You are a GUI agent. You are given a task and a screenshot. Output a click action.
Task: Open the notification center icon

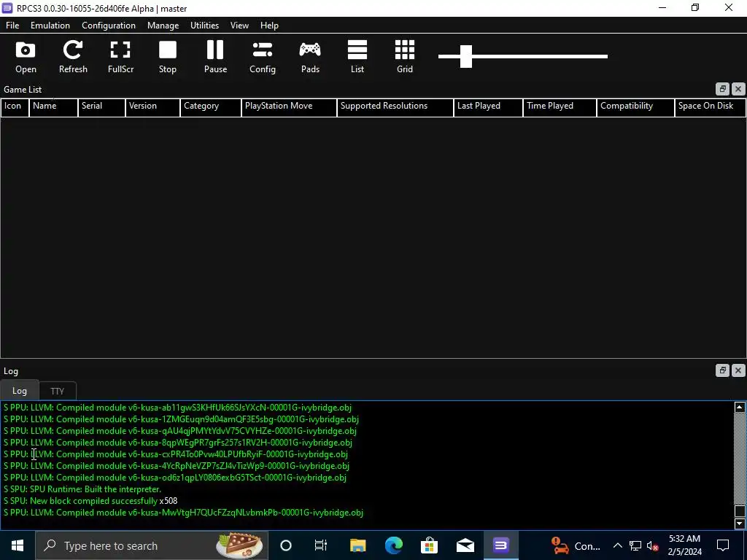pos(723,545)
